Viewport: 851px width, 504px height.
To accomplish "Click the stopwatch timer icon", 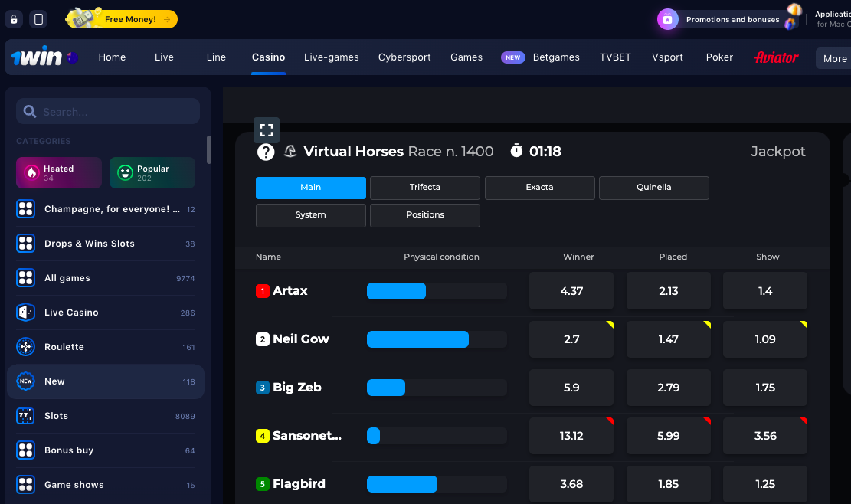I will pyautogui.click(x=516, y=150).
